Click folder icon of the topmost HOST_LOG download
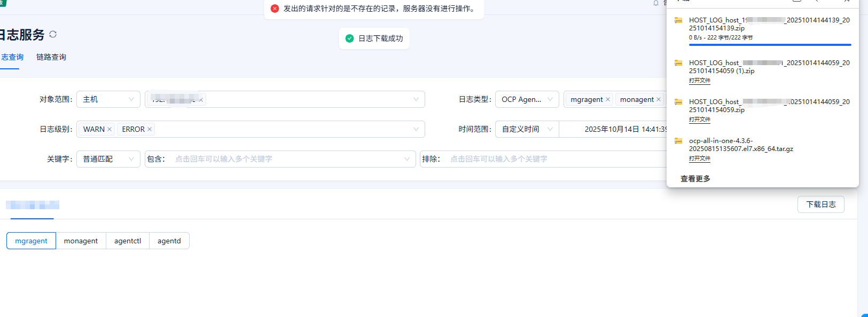The height and width of the screenshot is (317, 868). [x=678, y=20]
